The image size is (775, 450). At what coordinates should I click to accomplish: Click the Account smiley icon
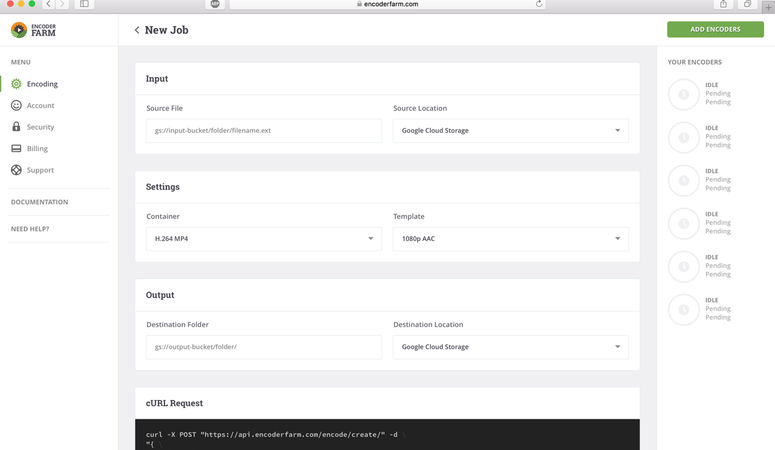pyautogui.click(x=16, y=105)
